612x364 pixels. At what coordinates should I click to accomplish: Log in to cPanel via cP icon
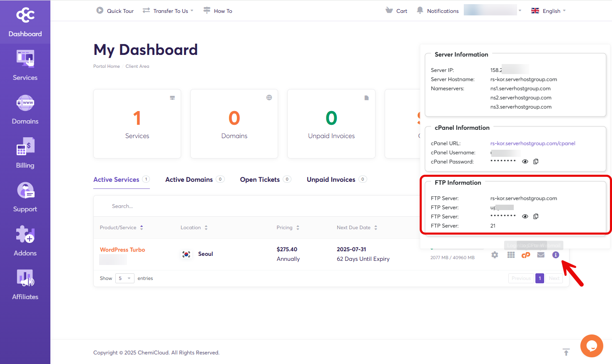click(x=526, y=255)
